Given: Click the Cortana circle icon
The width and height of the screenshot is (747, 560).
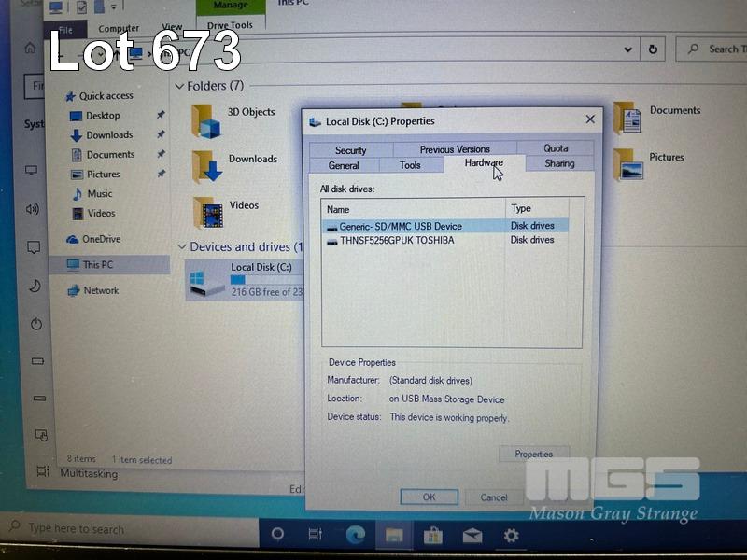Looking at the screenshot, I should pyautogui.click(x=277, y=535).
